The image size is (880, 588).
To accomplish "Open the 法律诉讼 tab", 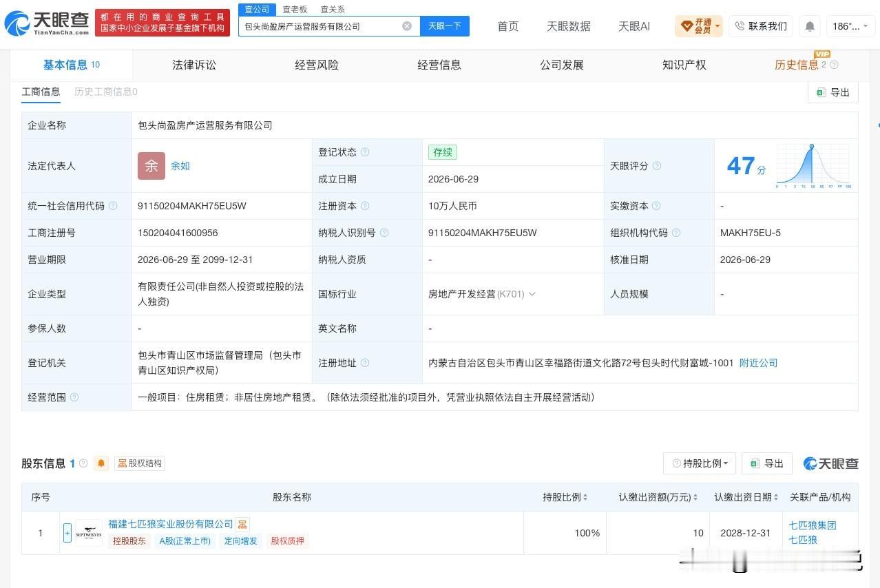I will click(x=194, y=65).
